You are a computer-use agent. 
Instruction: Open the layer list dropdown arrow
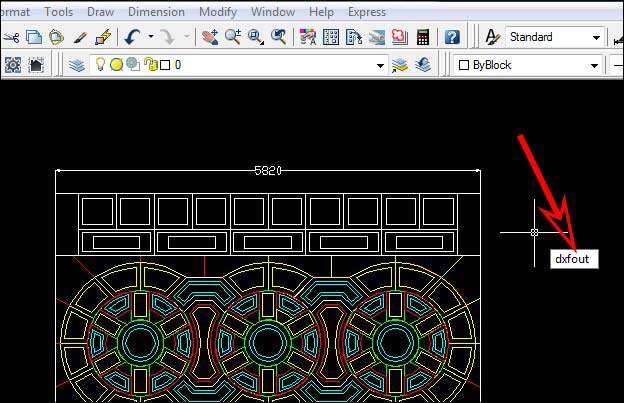pos(380,65)
